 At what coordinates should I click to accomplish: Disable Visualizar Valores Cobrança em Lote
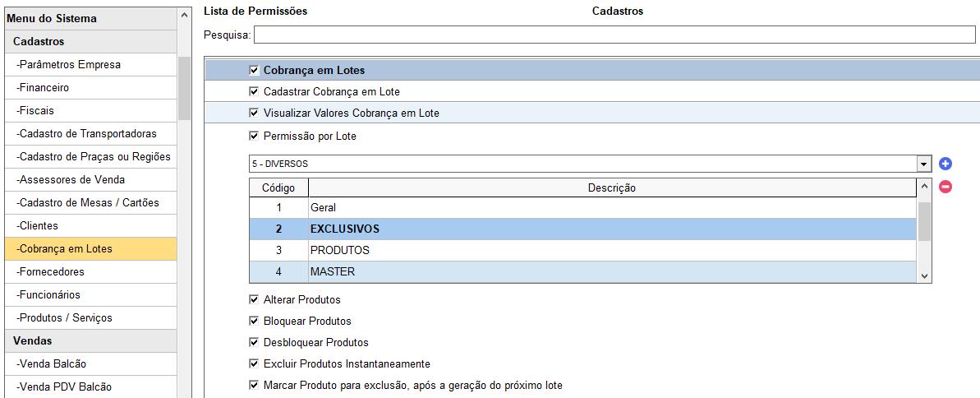tap(254, 113)
